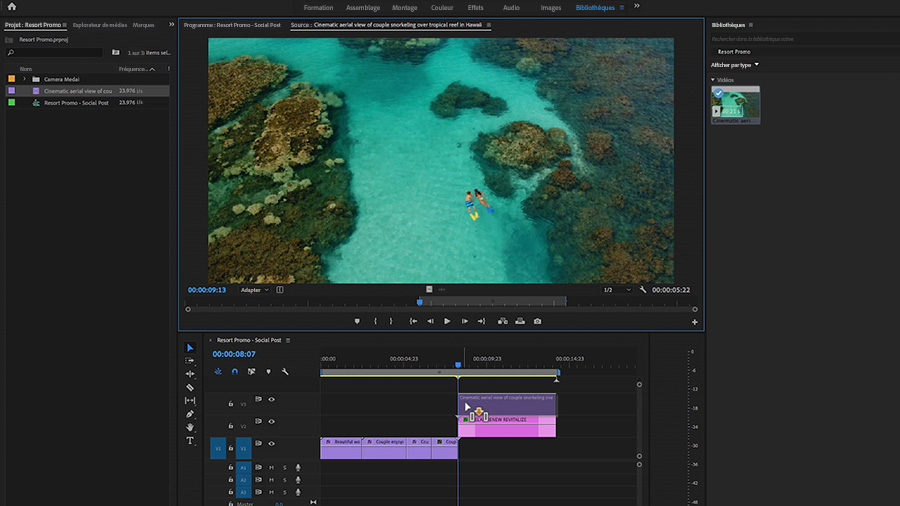The image size is (900, 506).
Task: Select the Hand tool
Action: coord(190,427)
